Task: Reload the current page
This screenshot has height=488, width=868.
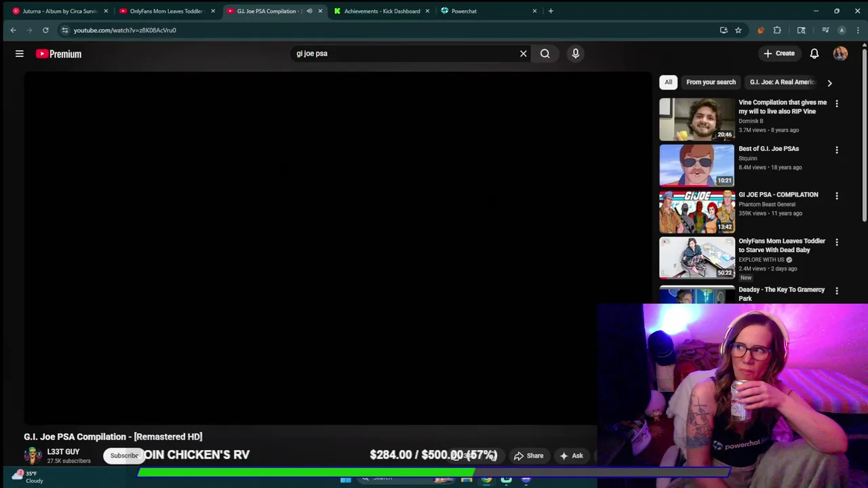Action: (x=45, y=30)
